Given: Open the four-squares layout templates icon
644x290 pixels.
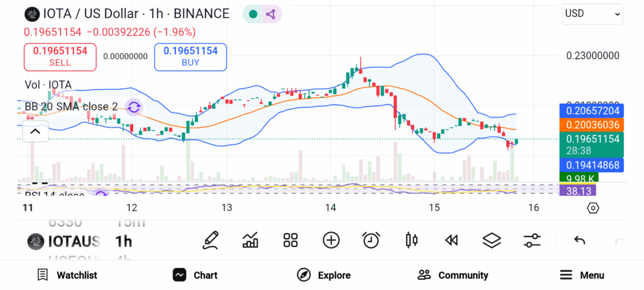Looking at the screenshot, I should (x=290, y=240).
